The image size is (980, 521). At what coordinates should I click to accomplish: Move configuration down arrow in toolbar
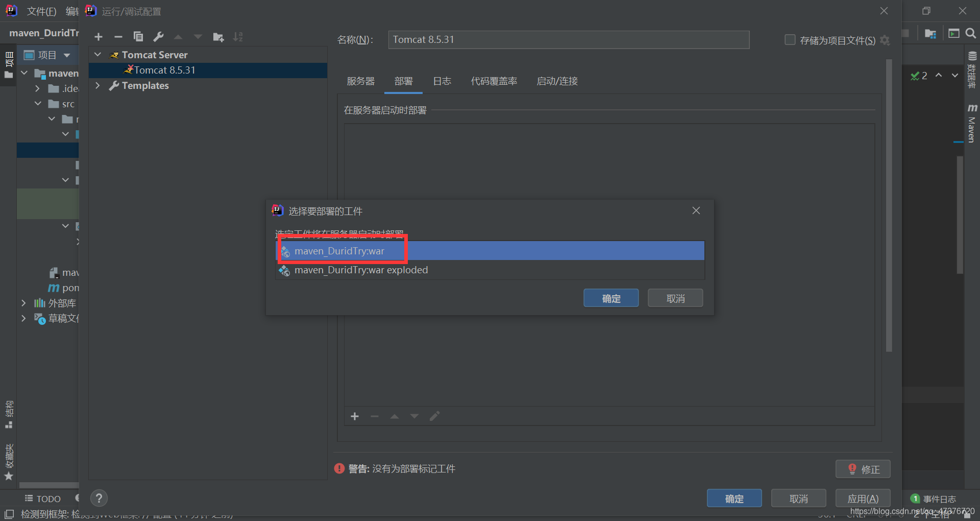click(x=198, y=37)
